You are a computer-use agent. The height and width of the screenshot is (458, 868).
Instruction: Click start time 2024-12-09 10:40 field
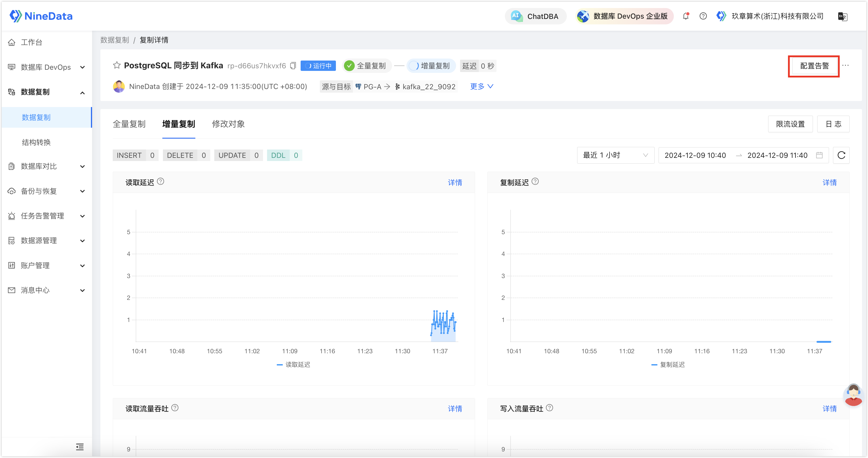695,155
